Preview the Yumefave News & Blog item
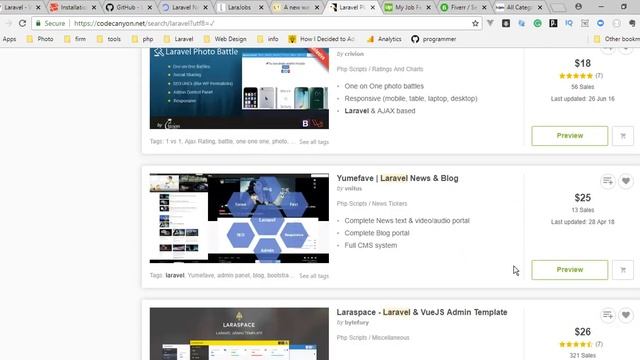The width and height of the screenshot is (640, 360). pos(570,270)
